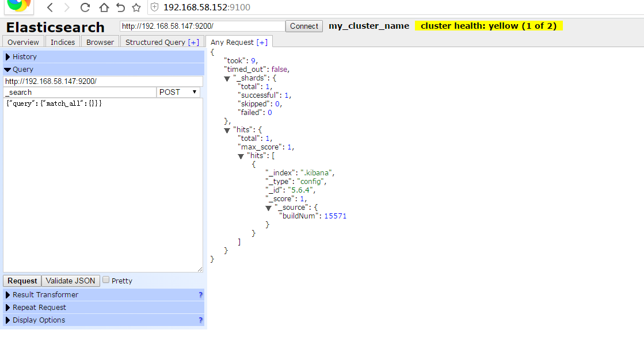Focus the browser address bar 192.168.58.152:9100
Screen dimensions: 644x349
pyautogui.click(x=207, y=7)
